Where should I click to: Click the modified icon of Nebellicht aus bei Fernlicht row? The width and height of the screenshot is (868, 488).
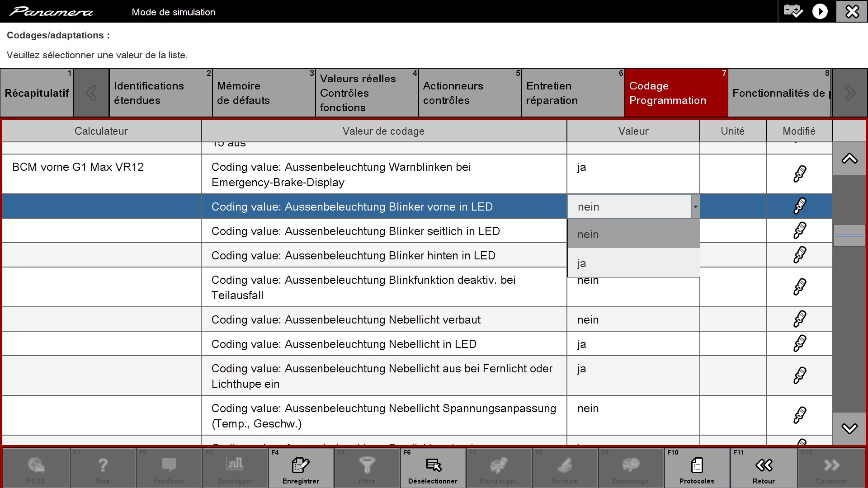pos(800,375)
